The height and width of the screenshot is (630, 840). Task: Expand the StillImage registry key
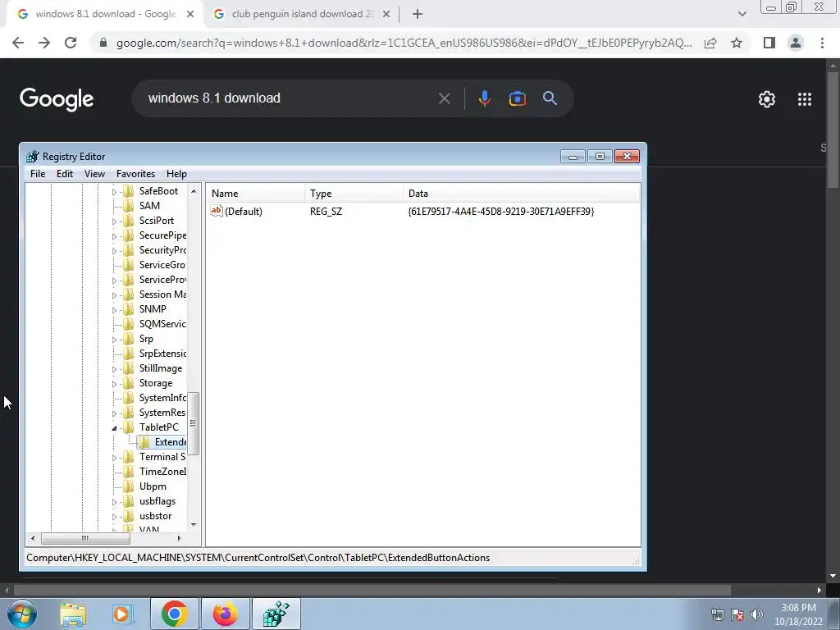[x=114, y=369]
